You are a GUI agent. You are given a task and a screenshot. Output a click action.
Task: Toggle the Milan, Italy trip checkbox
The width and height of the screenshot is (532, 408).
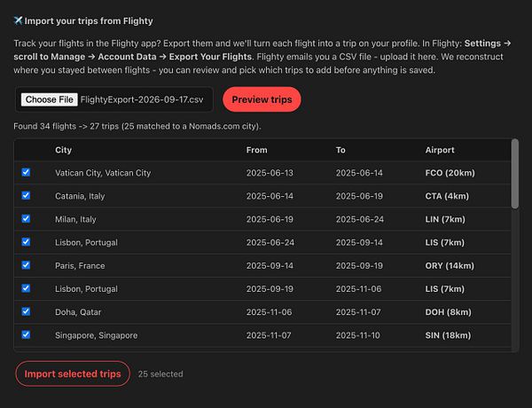[x=26, y=218]
